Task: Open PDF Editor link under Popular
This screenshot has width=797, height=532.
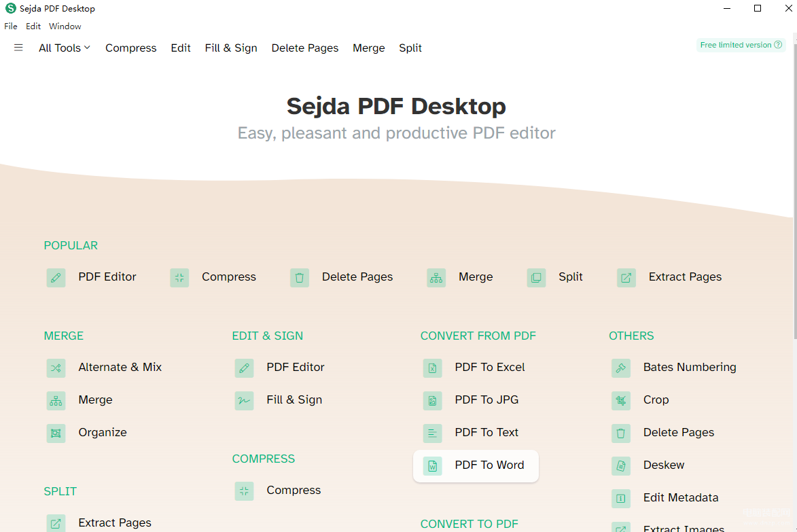Action: tap(107, 277)
